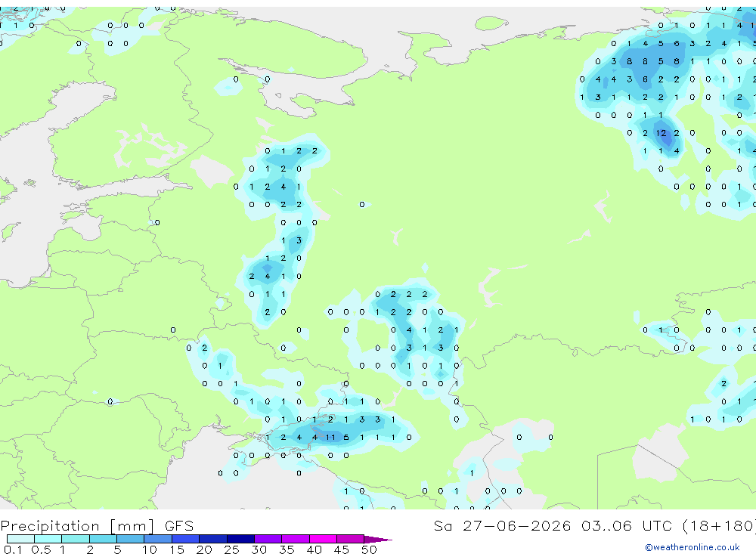
Task: Click the above-50 mm legend arrow tip
Action: pos(378,539)
